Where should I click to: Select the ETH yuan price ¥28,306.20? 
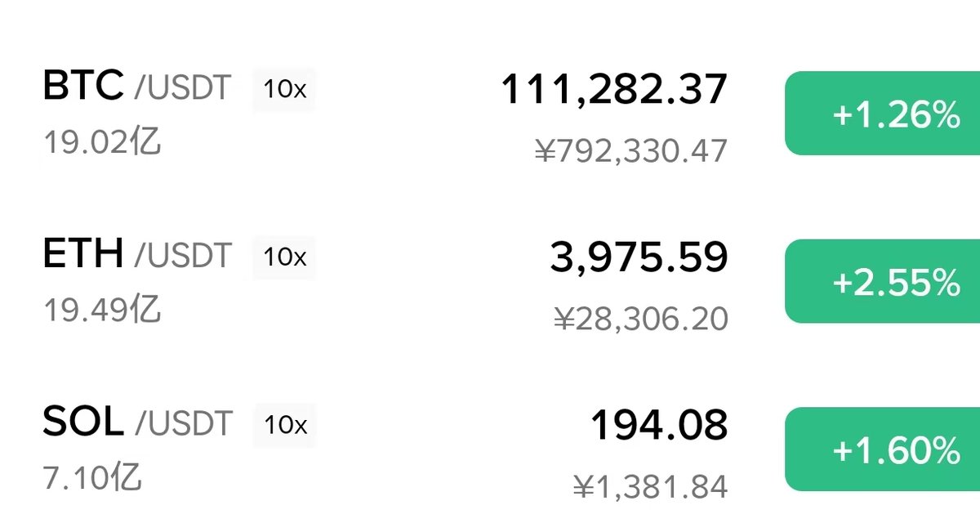pyautogui.click(x=640, y=319)
